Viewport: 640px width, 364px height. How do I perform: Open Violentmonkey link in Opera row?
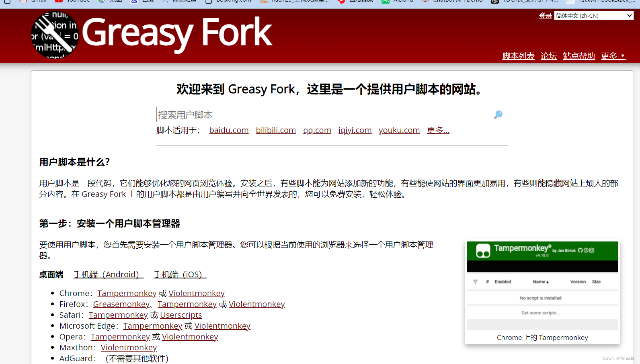point(190,337)
